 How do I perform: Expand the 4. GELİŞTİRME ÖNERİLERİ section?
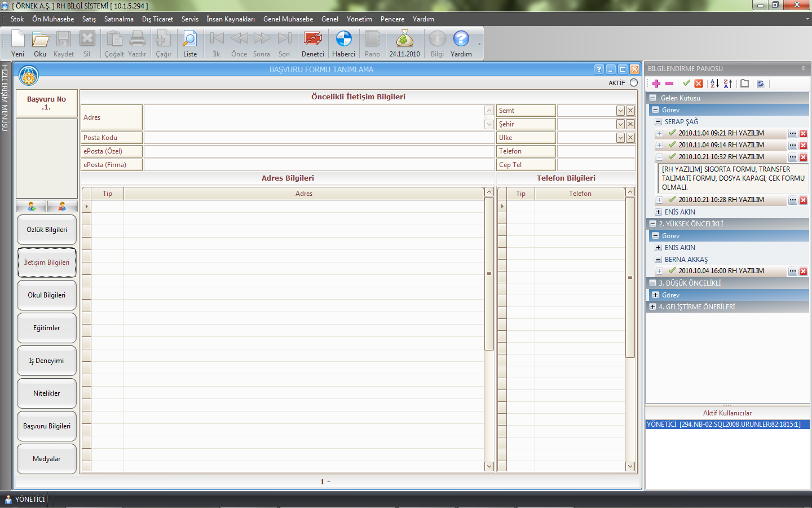(653, 307)
